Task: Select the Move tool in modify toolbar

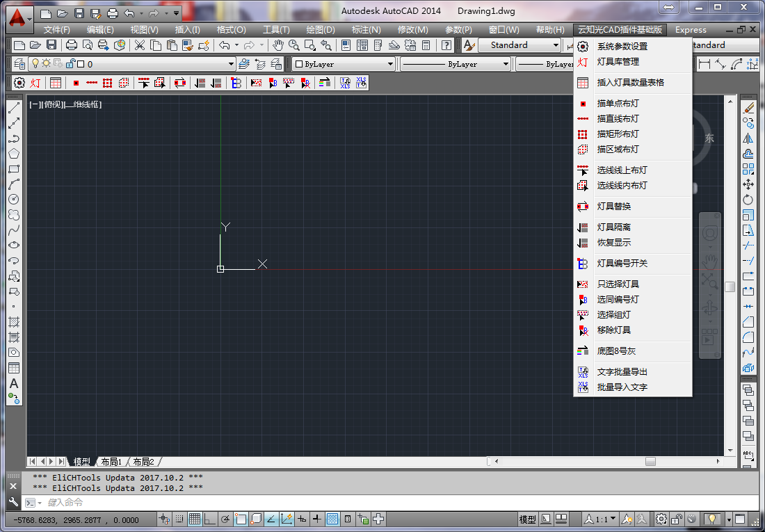Action: (748, 184)
